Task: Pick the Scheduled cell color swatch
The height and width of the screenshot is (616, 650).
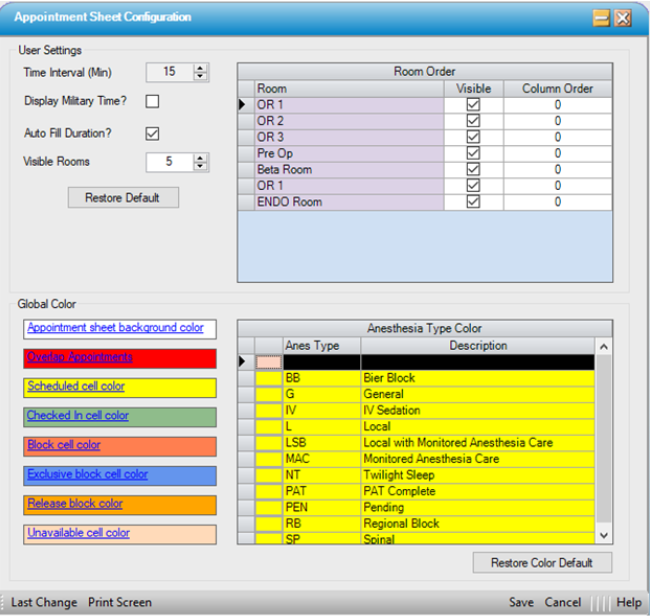Action: click(76, 386)
